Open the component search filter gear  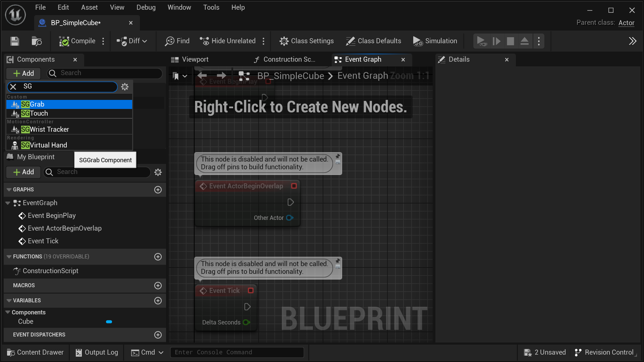(x=124, y=87)
